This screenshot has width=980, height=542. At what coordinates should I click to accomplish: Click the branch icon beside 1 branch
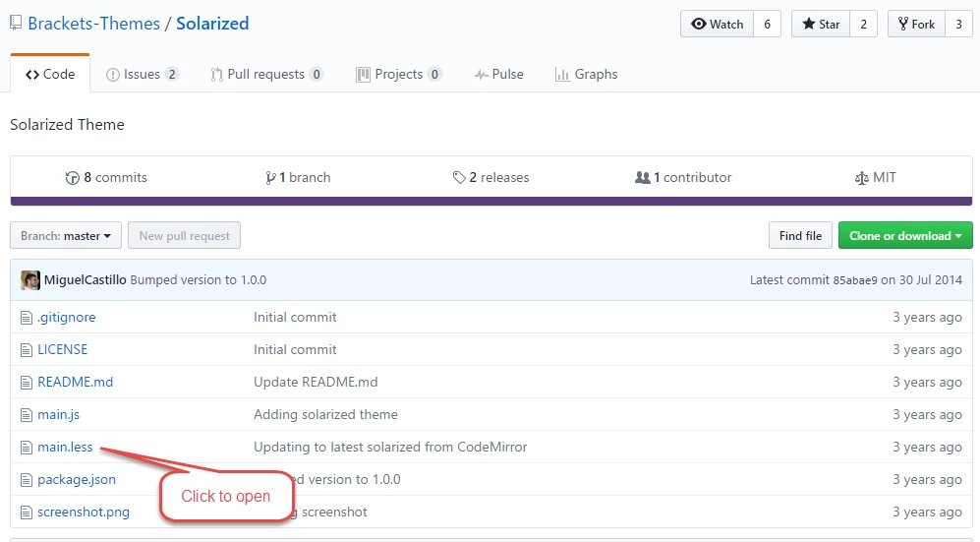click(270, 178)
